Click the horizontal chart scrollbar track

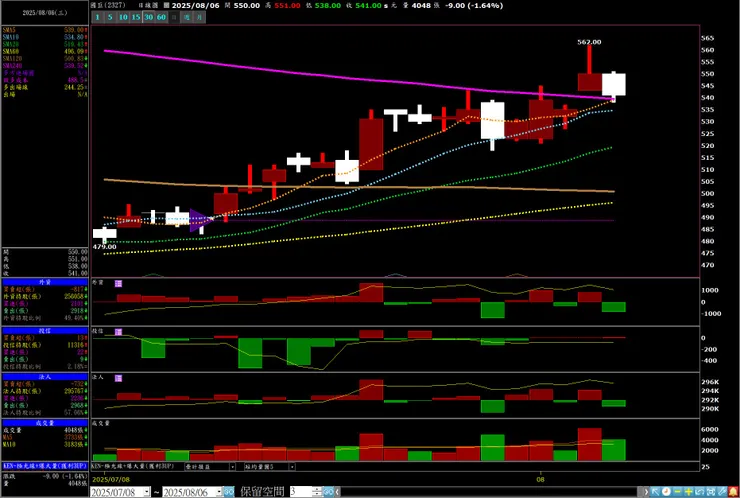coord(491,492)
